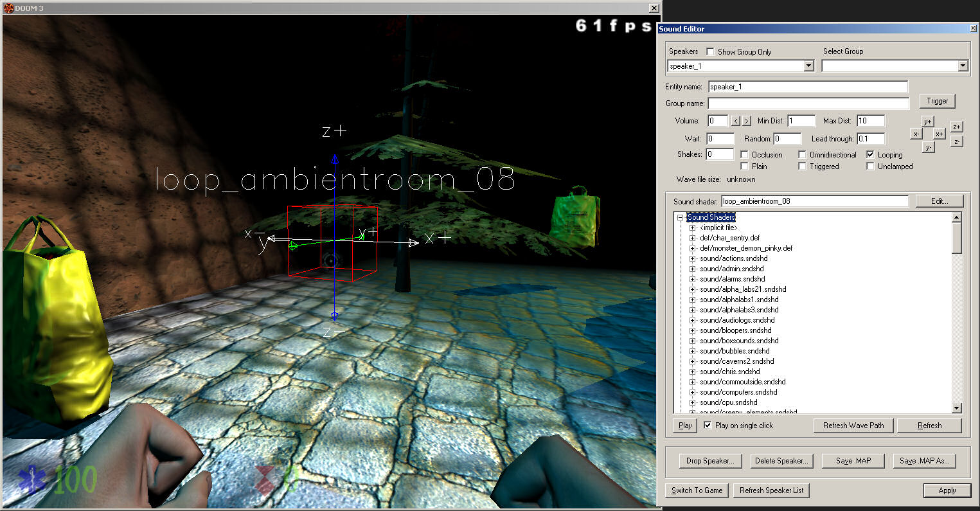Select the sound/audiologs.sndshd entry
The width and height of the screenshot is (980, 511).
pos(737,320)
